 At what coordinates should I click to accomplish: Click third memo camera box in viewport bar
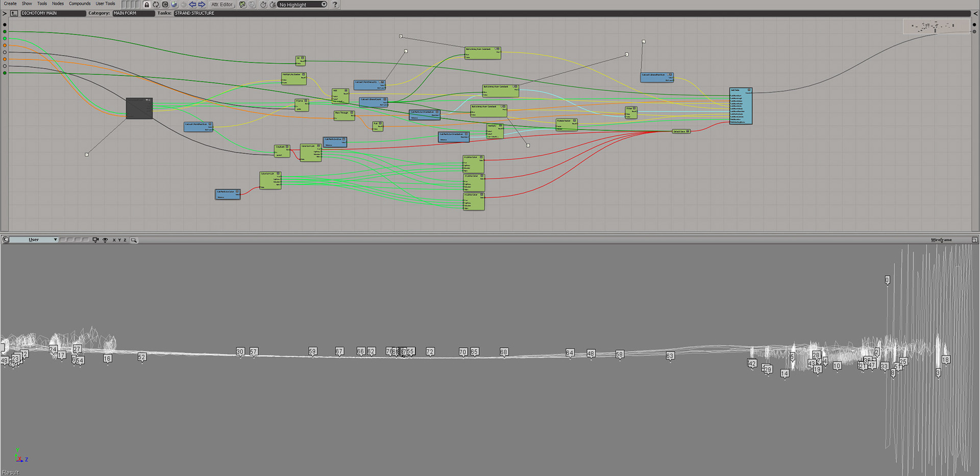coord(78,240)
